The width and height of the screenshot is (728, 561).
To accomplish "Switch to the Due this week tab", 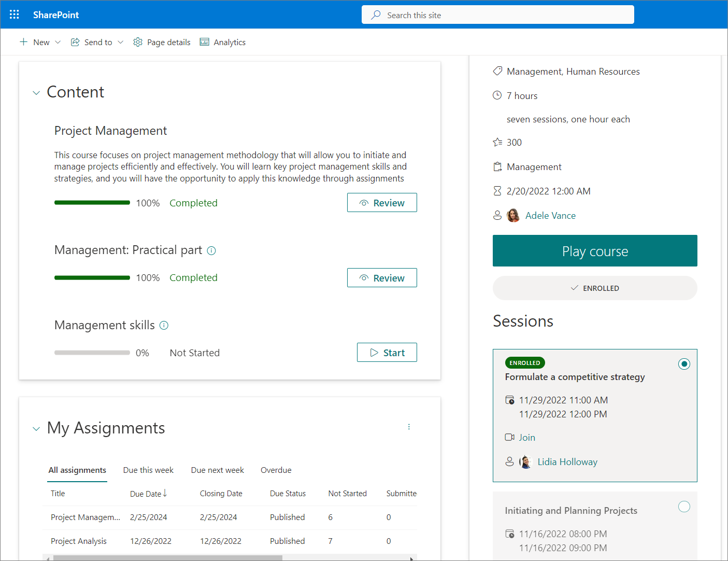I will click(x=148, y=470).
